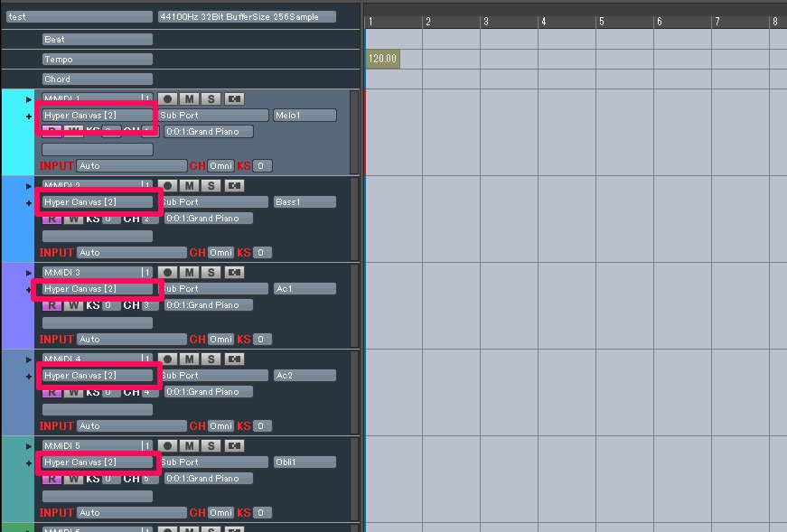Collapse MIDI 2 track with the triangle

pyautogui.click(x=29, y=186)
